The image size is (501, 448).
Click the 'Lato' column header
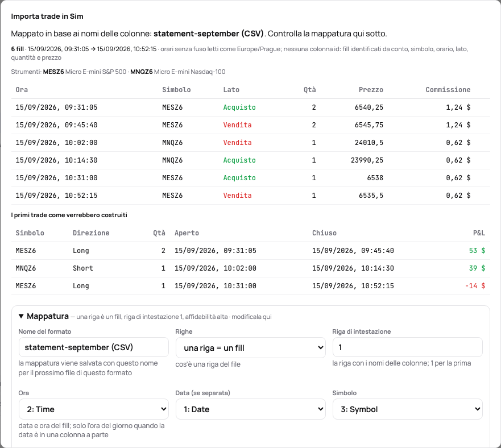[x=231, y=90]
